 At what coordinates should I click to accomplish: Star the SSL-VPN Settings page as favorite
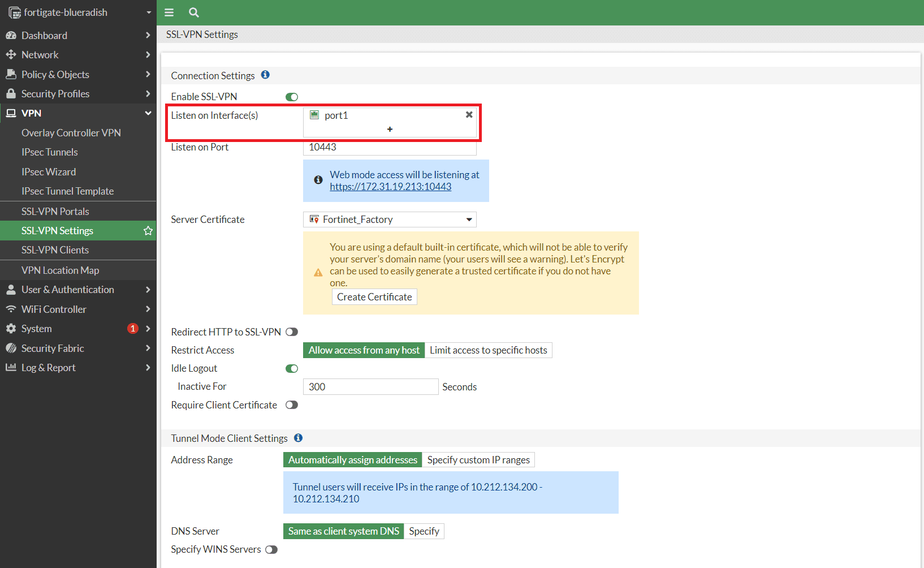coord(148,230)
